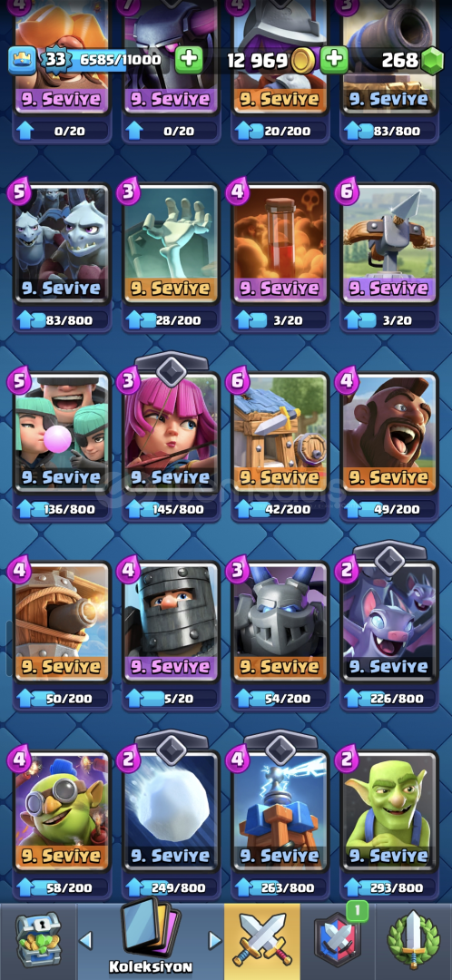452x980 pixels.
Task: Tap the Bats card progress bar 226/800
Action: 388,698
